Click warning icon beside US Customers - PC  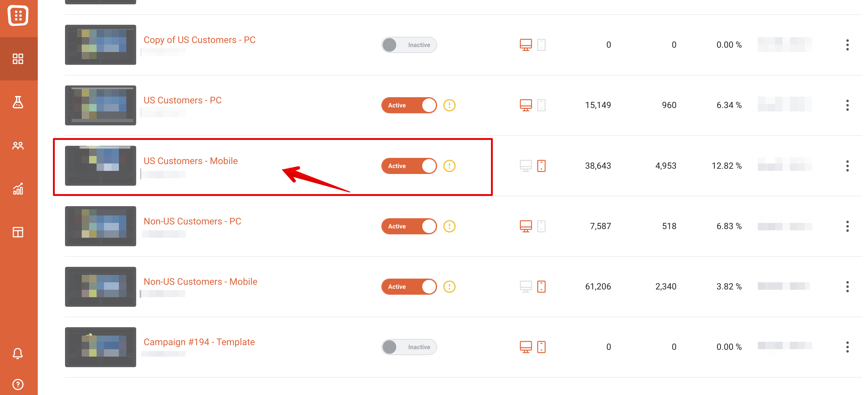click(449, 105)
